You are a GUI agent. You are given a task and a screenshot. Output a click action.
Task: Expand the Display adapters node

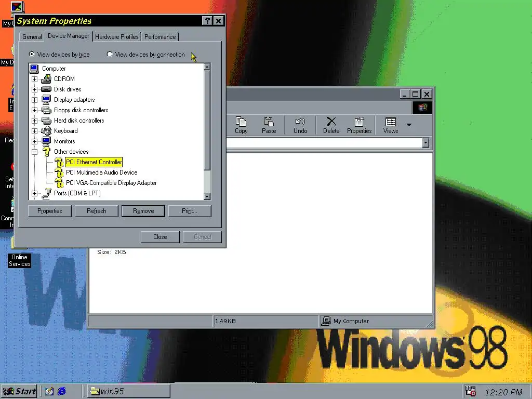(34, 100)
